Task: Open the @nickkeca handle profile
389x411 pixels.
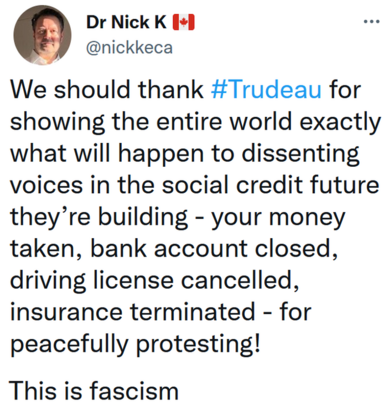Action: [x=129, y=48]
